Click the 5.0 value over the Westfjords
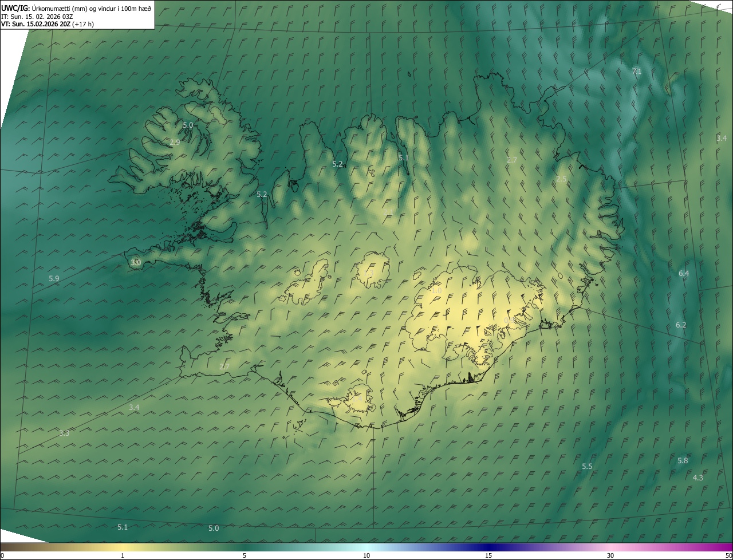Screen dimensions: 733x560 (188, 125)
